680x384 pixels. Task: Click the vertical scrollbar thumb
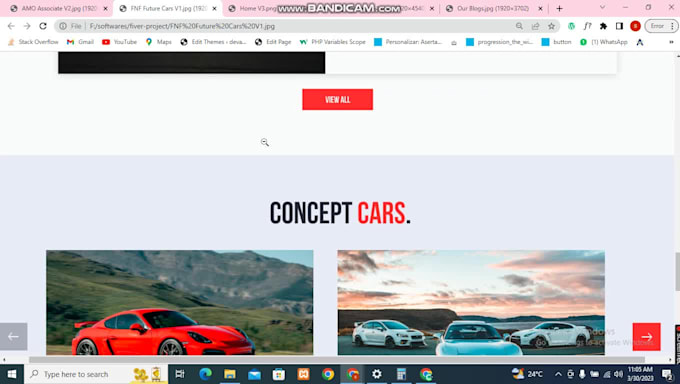point(677,271)
